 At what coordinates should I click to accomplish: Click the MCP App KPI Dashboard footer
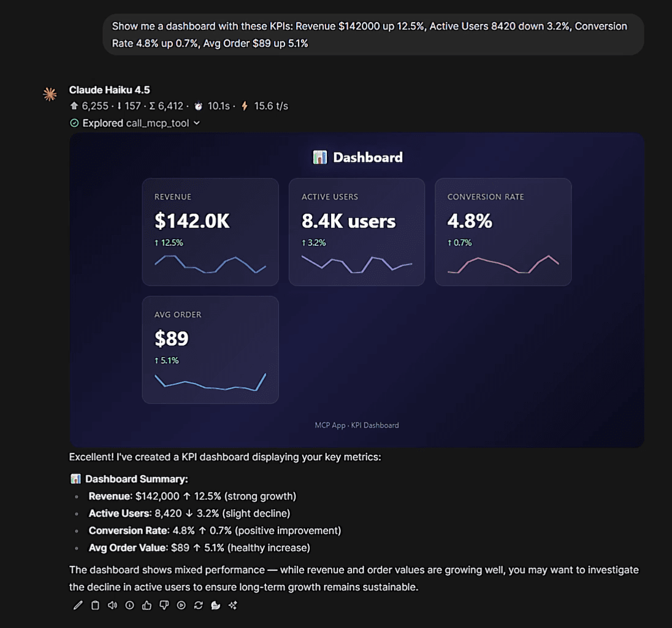(357, 425)
